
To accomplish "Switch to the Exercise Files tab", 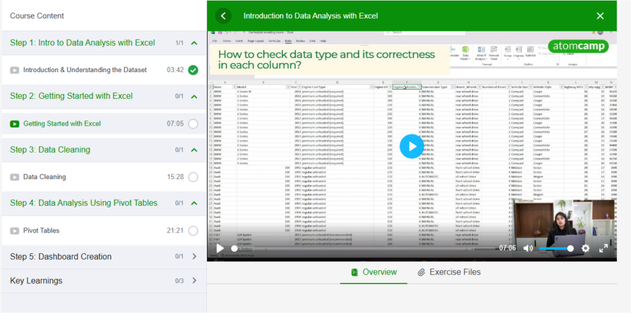I will (x=448, y=272).
